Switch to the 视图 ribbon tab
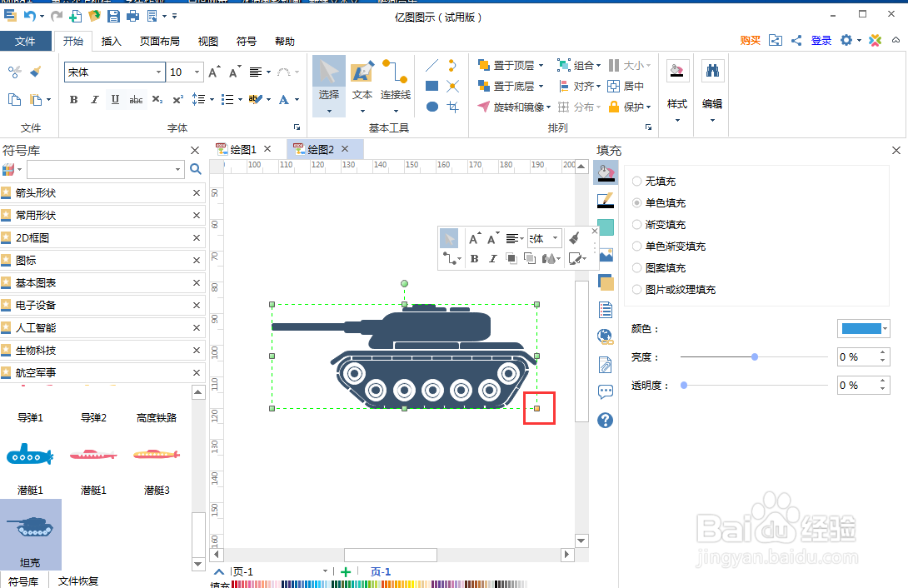 point(208,41)
